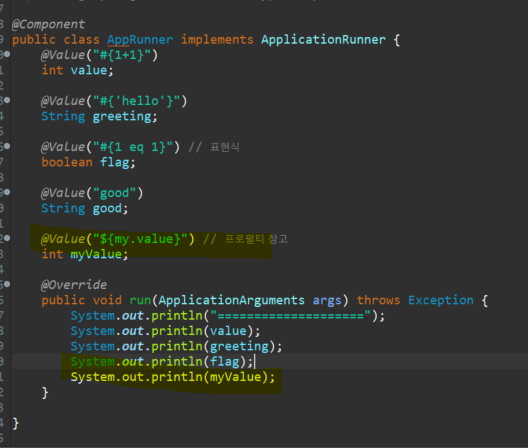Click flag in "boolean flag;" declaration

click(114, 163)
